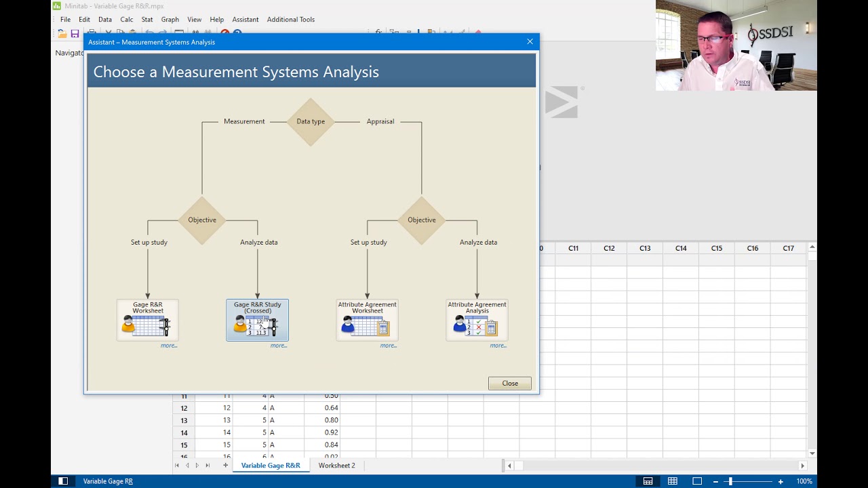868x488 pixels.
Task: Open the Calc menu
Action: (127, 20)
